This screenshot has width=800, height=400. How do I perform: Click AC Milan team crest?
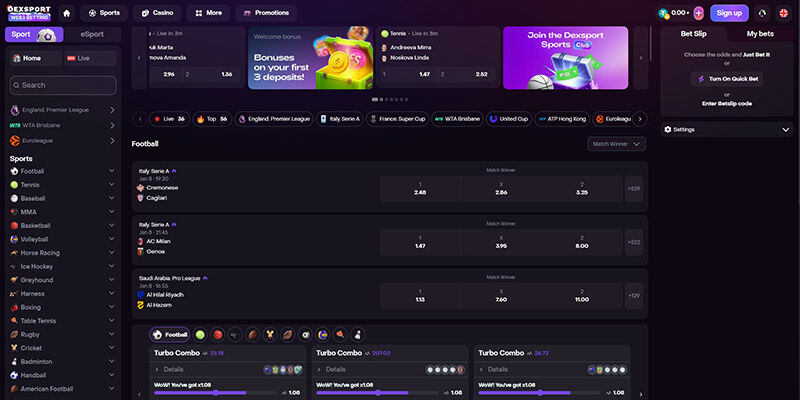tap(140, 241)
